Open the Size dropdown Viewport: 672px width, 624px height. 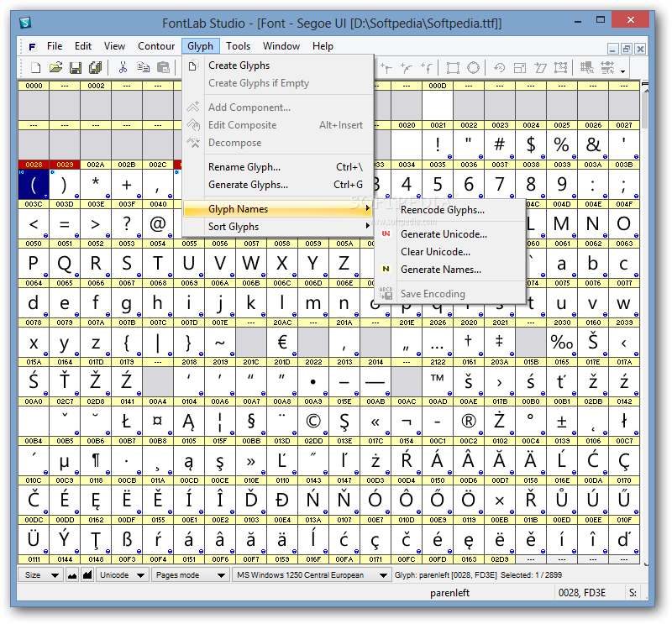point(40,575)
